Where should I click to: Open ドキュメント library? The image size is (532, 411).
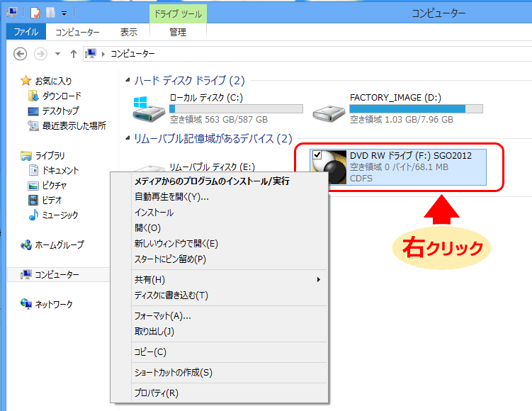60,170
